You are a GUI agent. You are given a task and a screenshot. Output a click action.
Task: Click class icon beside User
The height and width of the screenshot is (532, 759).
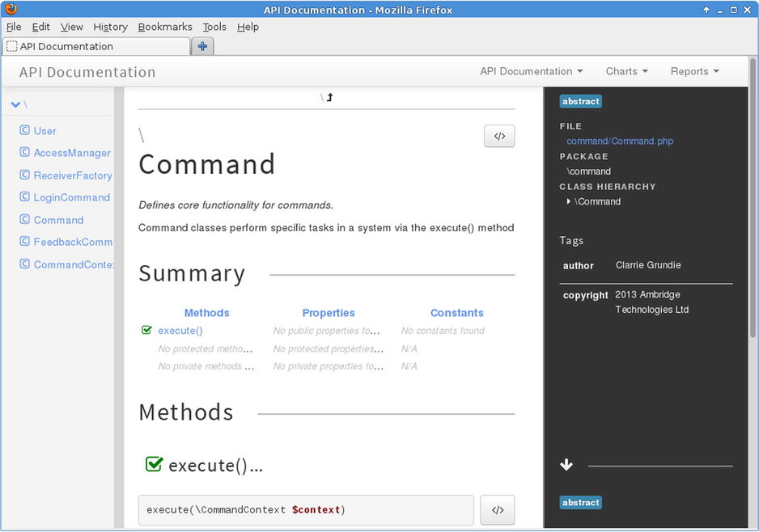[25, 130]
